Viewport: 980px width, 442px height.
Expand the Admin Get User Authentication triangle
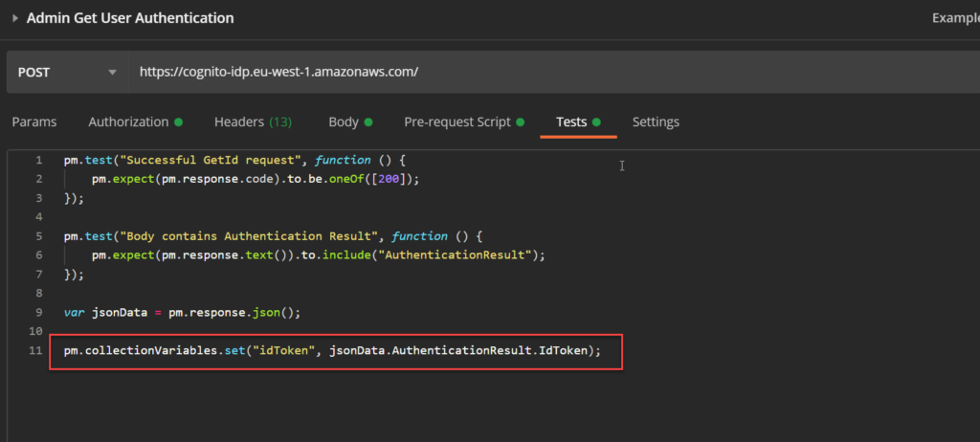[15, 18]
